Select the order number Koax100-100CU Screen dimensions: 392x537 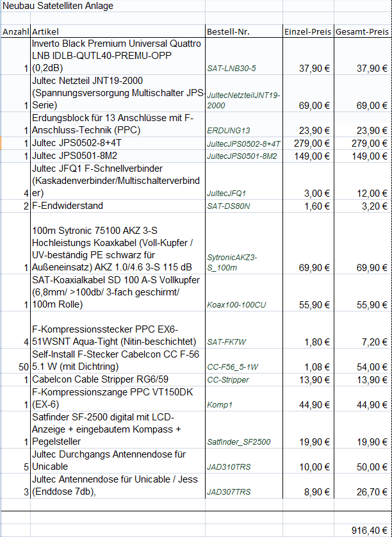point(236,304)
